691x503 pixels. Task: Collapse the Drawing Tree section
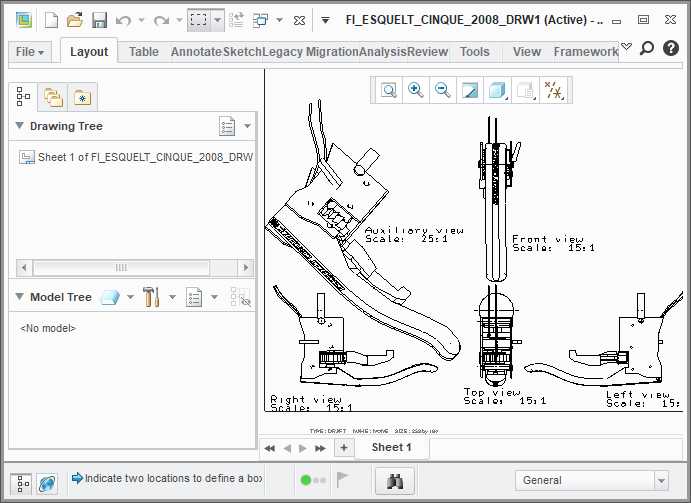(x=19, y=126)
